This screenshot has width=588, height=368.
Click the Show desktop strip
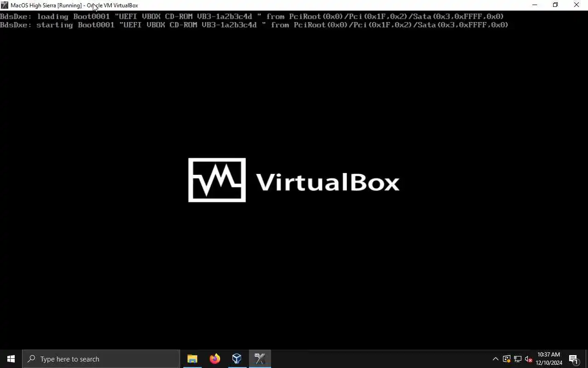[587, 359]
